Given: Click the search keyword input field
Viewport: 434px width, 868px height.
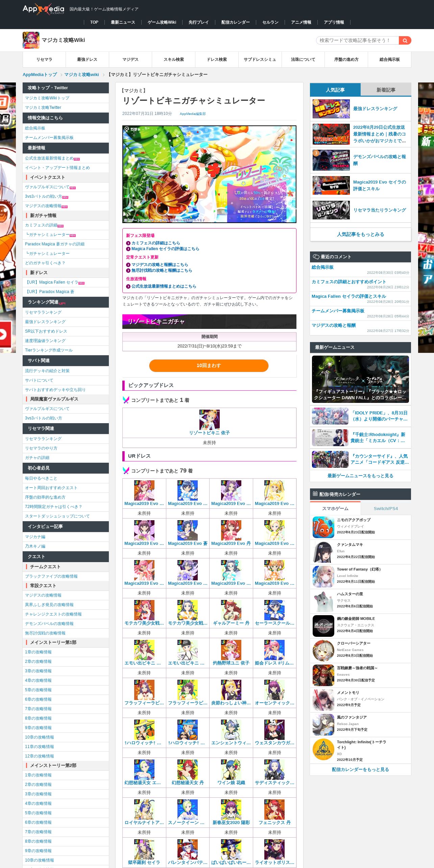Looking at the screenshot, I should (x=358, y=41).
